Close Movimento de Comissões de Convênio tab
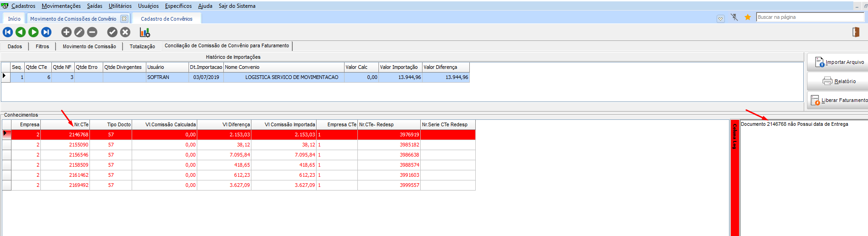 point(124,19)
